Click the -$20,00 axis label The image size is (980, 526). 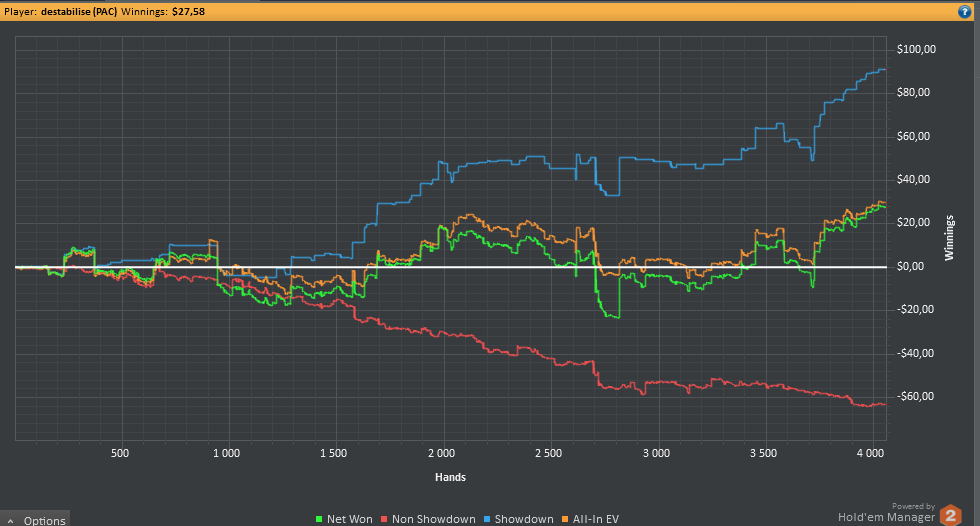pos(915,309)
